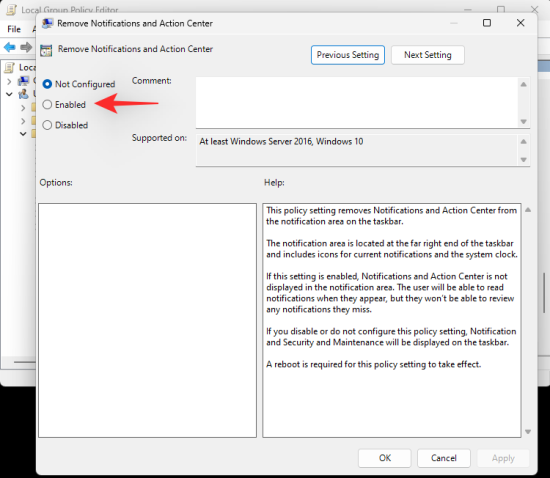The height and width of the screenshot is (478, 550).
Task: Click Forward arrow in Group Policy Editor toolbar
Action: [x=26, y=47]
